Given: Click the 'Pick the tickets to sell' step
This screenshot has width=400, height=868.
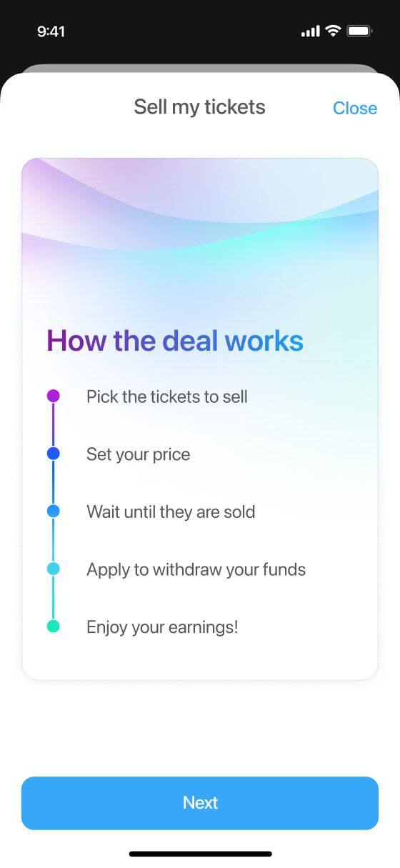Looking at the screenshot, I should tap(167, 396).
